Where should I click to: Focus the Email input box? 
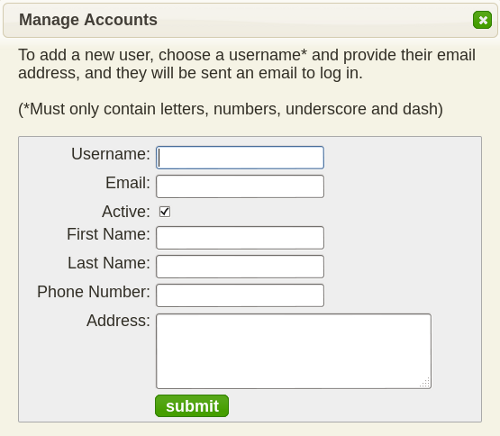pos(240,186)
